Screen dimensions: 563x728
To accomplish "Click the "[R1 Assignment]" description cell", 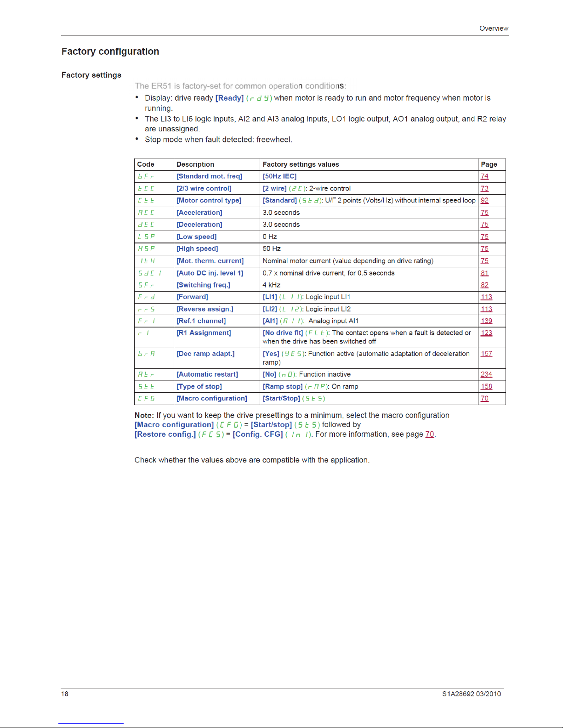I will (204, 333).
